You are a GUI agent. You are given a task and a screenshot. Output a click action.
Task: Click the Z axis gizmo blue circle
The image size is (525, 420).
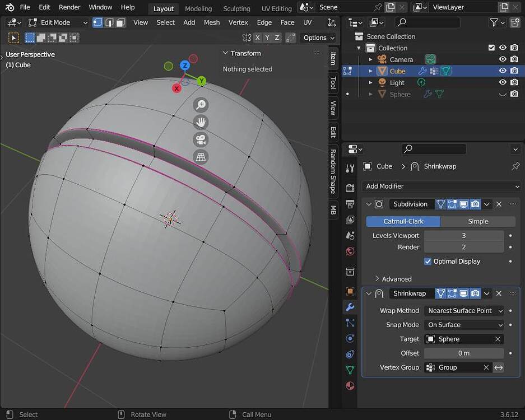coord(185,66)
